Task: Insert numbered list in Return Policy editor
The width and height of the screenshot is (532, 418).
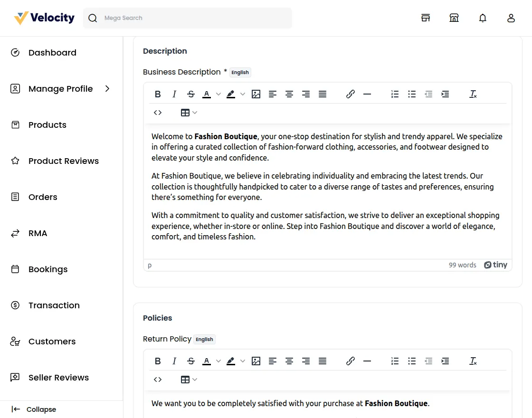Action: (395, 361)
